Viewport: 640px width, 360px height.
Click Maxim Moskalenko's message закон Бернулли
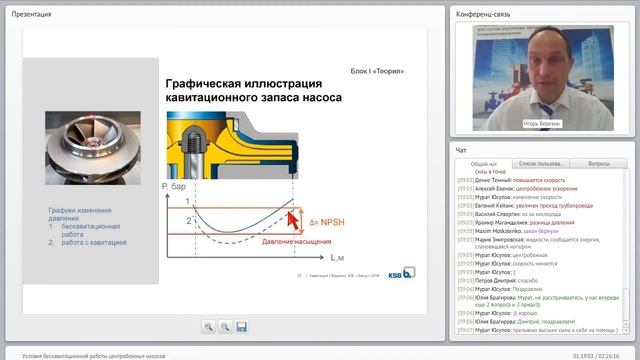click(x=540, y=231)
